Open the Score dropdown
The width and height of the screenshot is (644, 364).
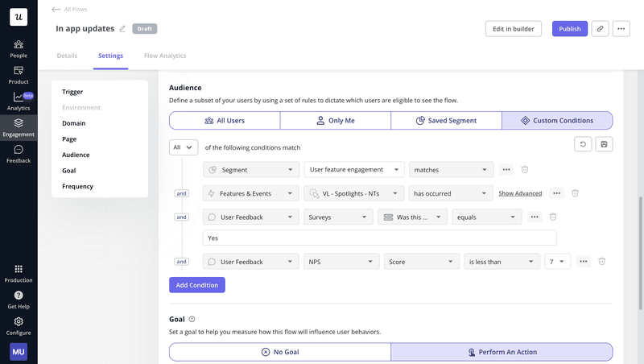pos(421,262)
